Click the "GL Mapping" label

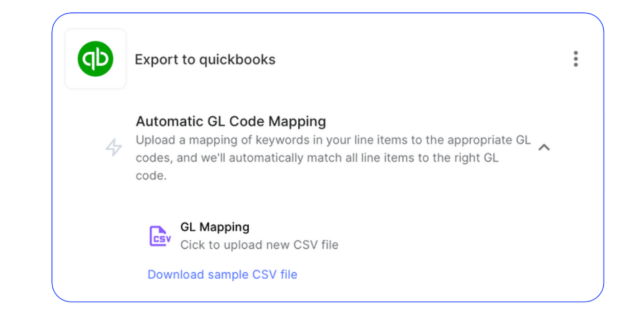pyautogui.click(x=215, y=227)
